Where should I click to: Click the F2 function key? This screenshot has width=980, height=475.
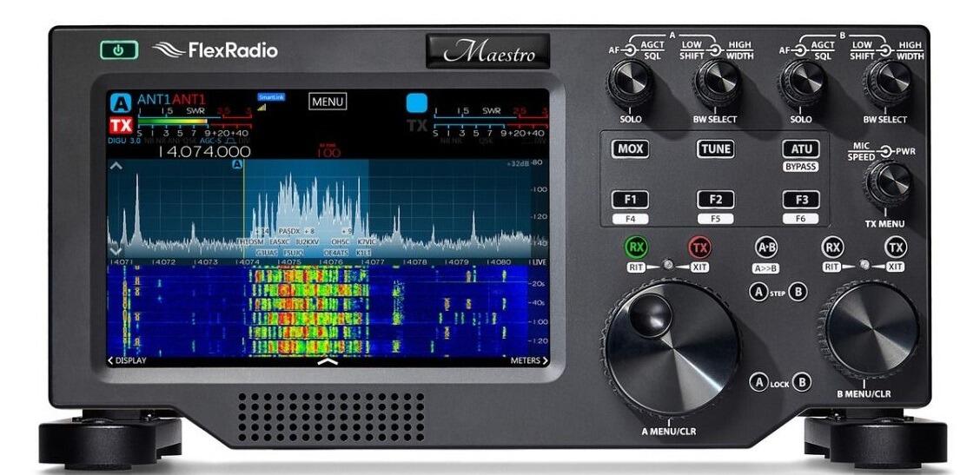point(716,200)
